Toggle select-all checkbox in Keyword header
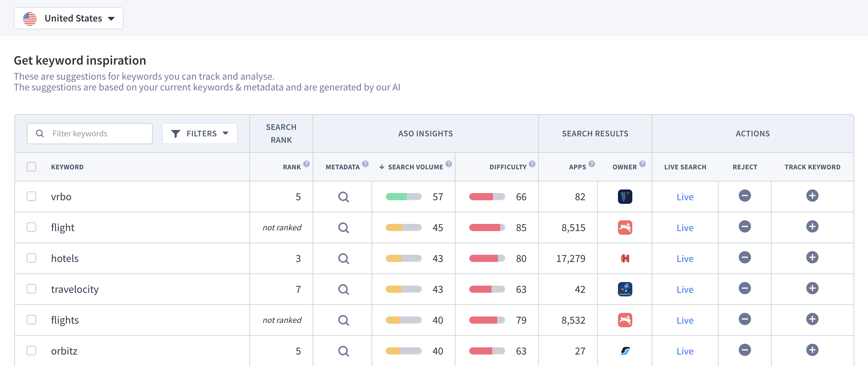 pos(32,167)
